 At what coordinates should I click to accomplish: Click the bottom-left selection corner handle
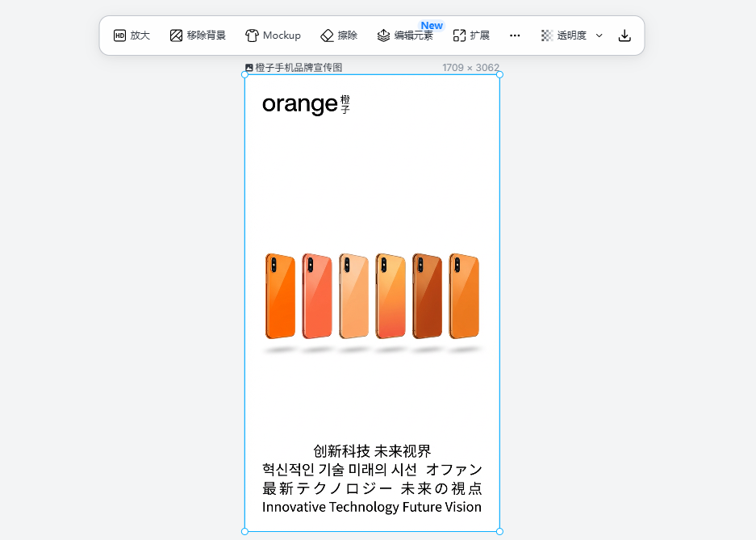[x=245, y=531]
